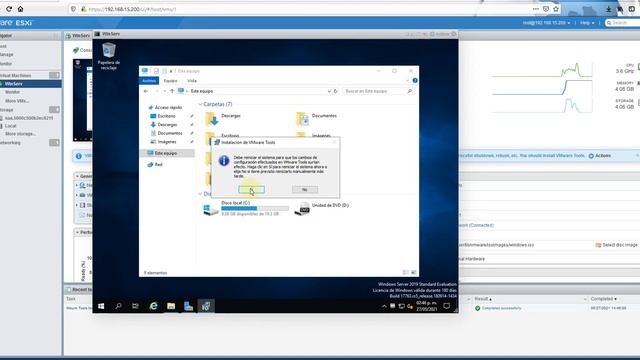This screenshot has width=640, height=360.
Task: Click Explorer back arrow
Action: pyautogui.click(x=146, y=91)
